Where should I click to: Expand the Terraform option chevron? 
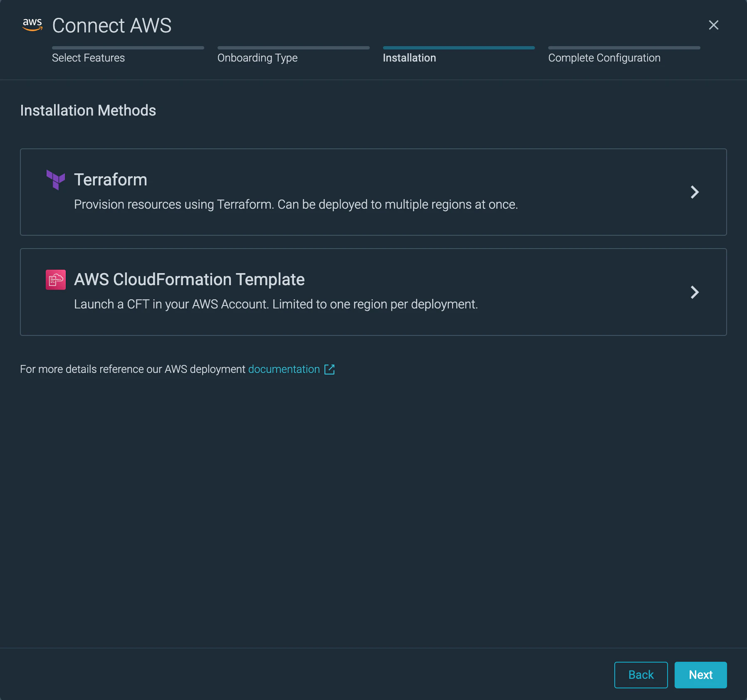[x=695, y=192]
